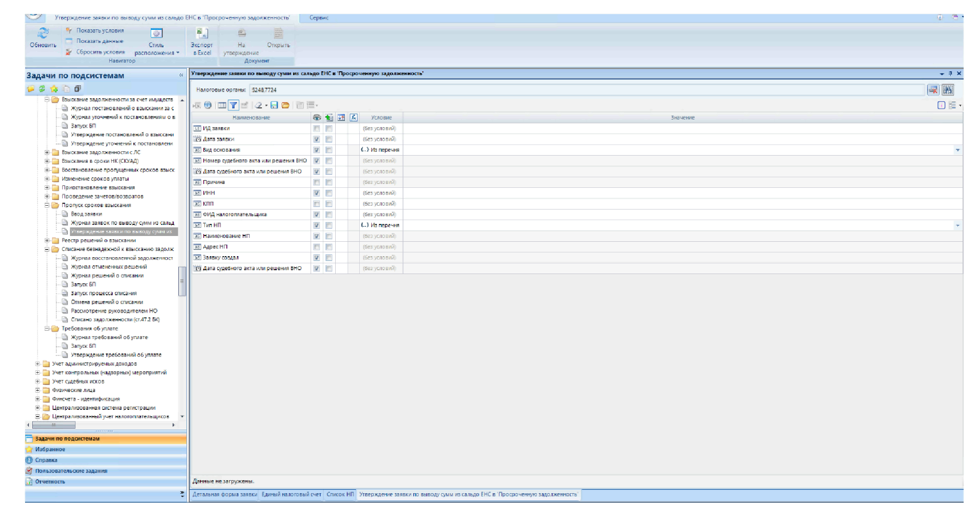Click the Налоговые органы input field
Viewport: 980px width, 524px height.
click(587, 90)
